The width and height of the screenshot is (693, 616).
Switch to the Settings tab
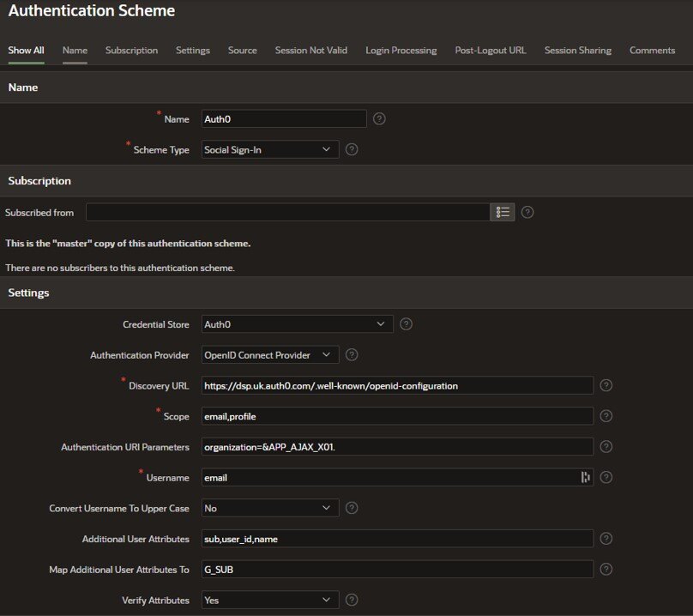[193, 51]
